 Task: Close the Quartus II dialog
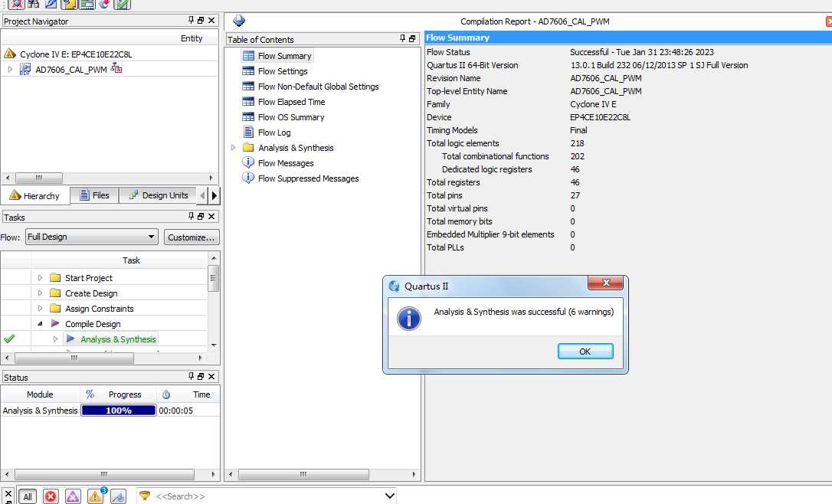pos(605,283)
